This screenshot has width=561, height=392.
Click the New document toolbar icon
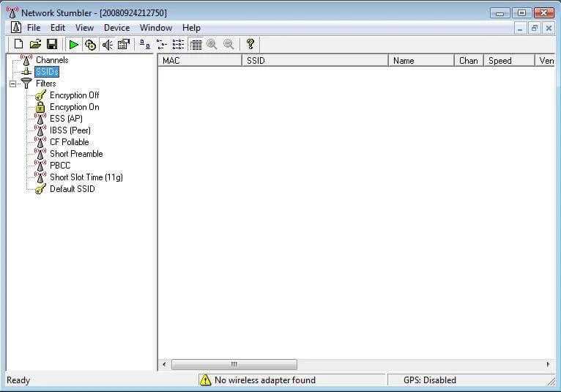click(x=18, y=45)
